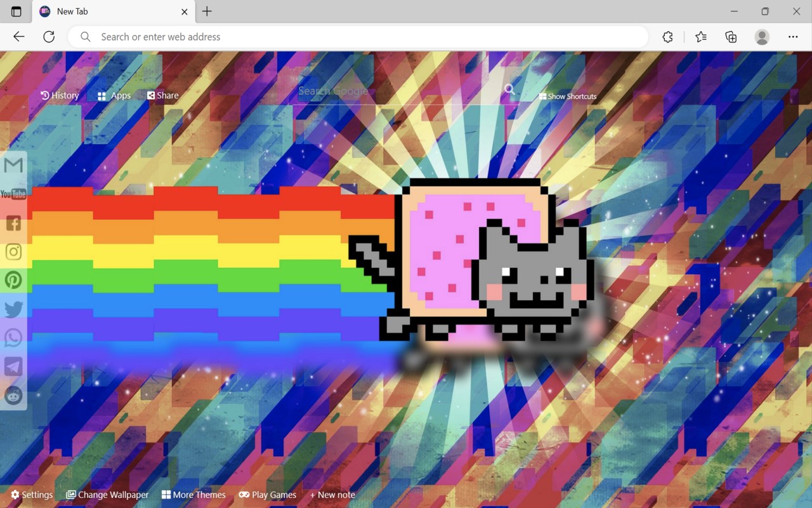Open Twitter shortcut in sidebar
Screen dimensions: 812x508
point(13,309)
